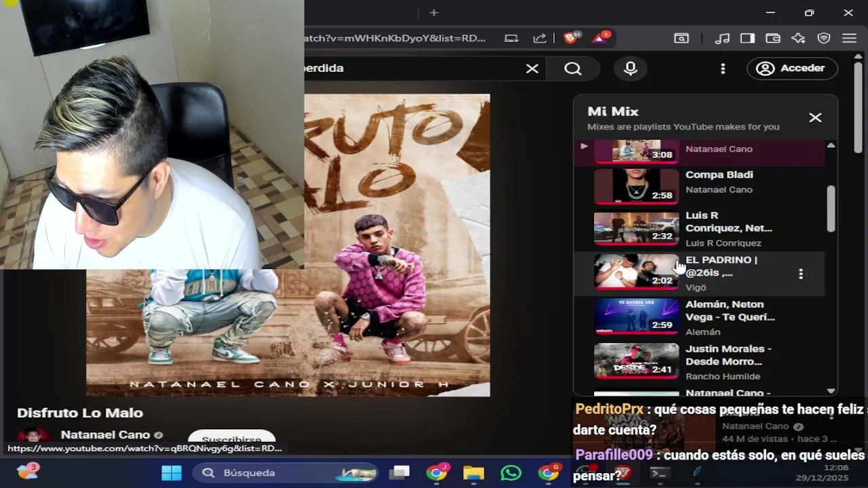Screen dimensions: 868x488
Task: Click the taskbar Búsqueda search box
Action: point(287,472)
